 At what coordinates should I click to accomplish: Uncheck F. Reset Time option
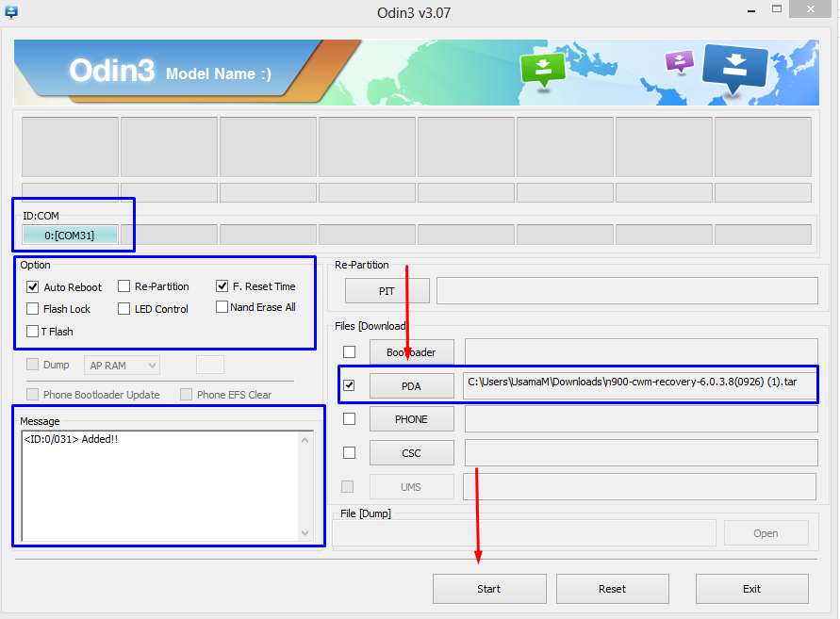222,286
